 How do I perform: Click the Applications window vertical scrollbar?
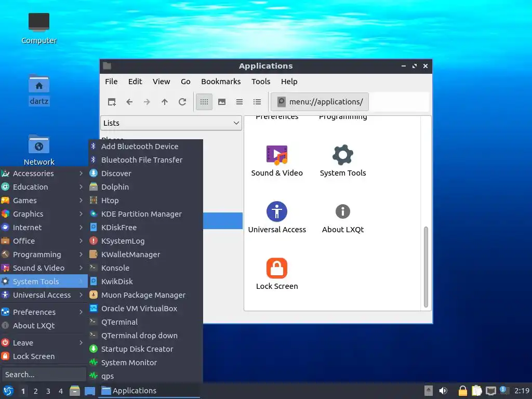[x=426, y=267]
